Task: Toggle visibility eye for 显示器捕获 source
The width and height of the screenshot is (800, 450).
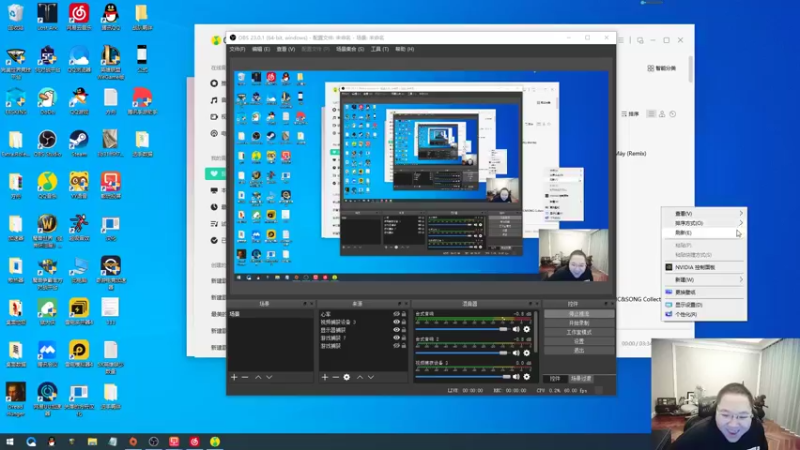Action: [x=396, y=330]
